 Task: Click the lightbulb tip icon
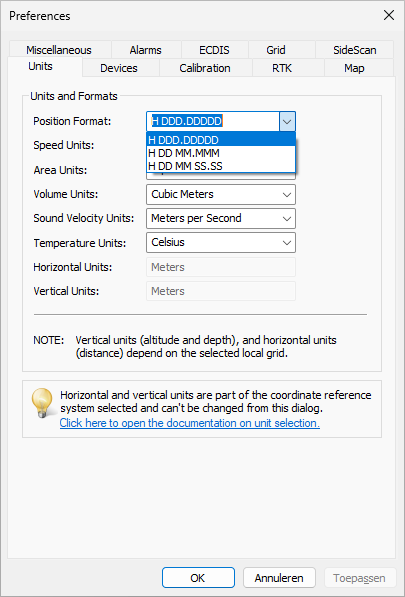click(x=42, y=403)
